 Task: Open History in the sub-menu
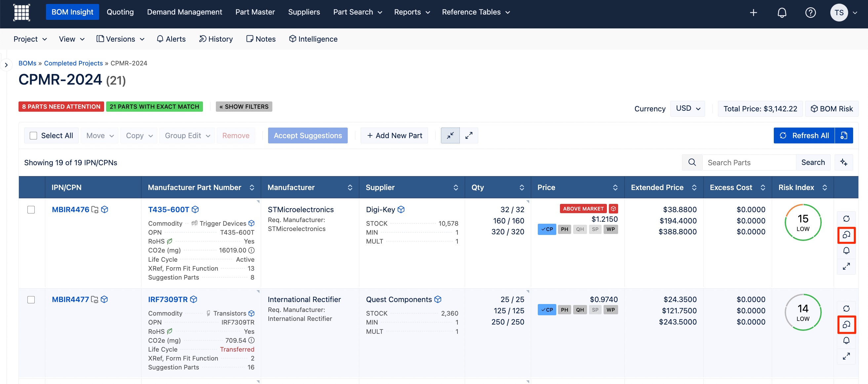(x=216, y=39)
